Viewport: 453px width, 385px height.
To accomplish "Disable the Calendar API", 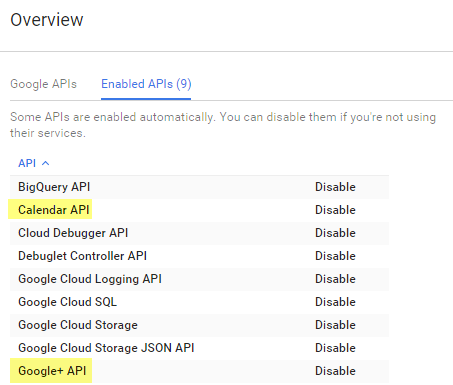I will click(335, 210).
